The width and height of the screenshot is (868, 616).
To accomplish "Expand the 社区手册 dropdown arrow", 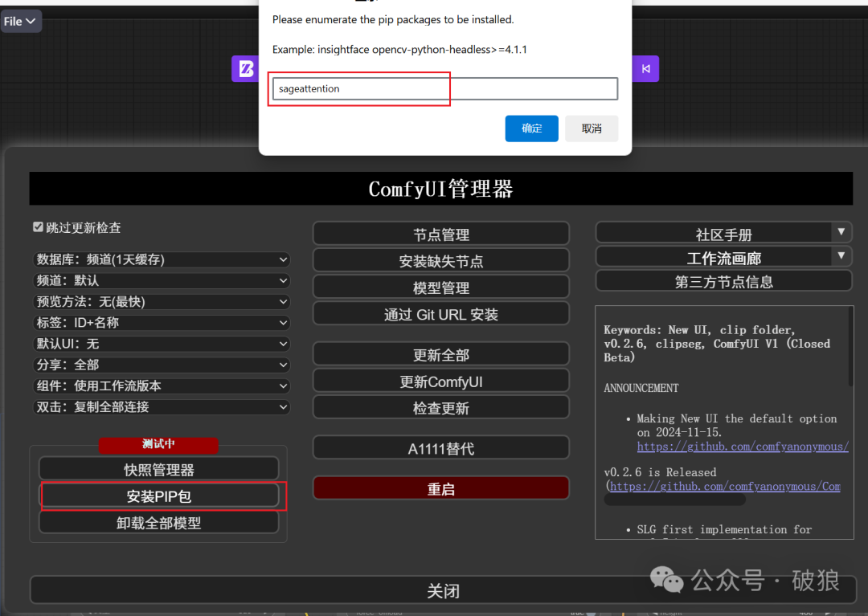I will [x=841, y=232].
